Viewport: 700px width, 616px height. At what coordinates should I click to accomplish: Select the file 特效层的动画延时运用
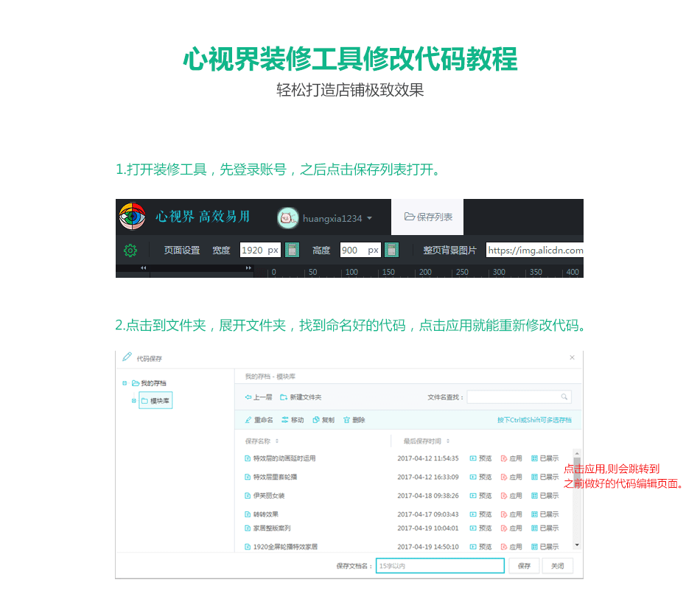(280, 458)
